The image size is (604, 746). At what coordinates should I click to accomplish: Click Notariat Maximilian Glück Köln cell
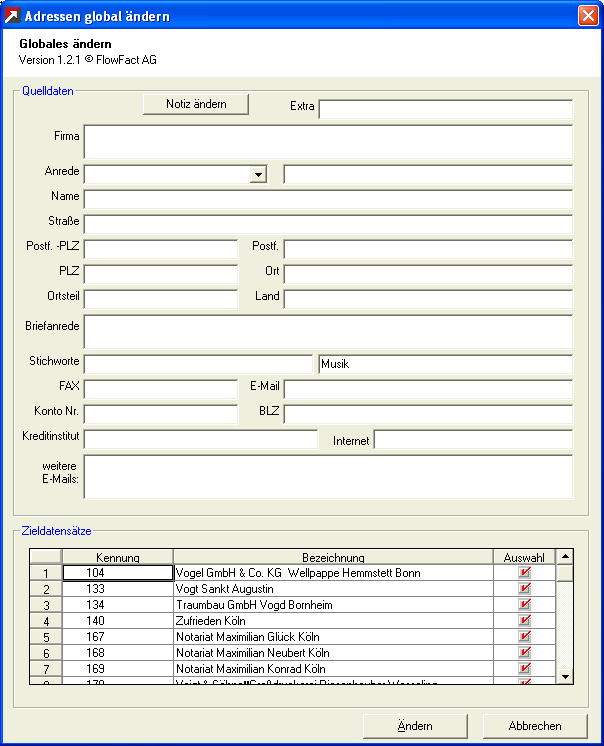point(333,637)
